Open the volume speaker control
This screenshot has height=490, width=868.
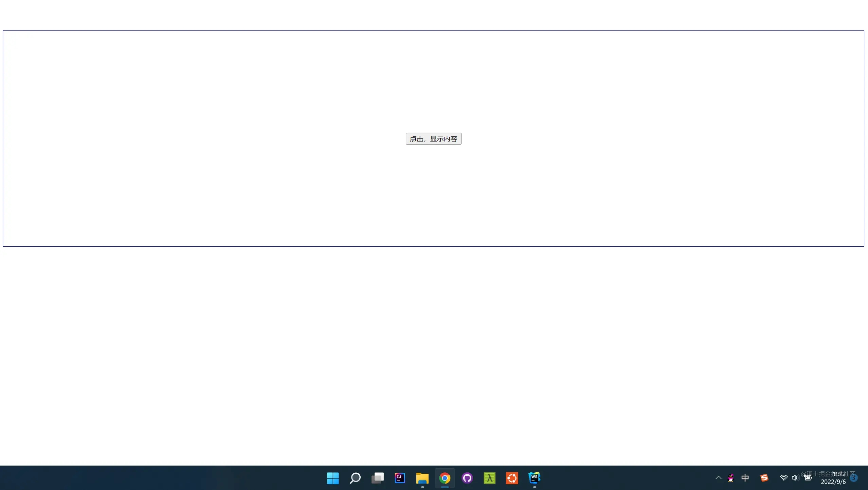coord(795,478)
